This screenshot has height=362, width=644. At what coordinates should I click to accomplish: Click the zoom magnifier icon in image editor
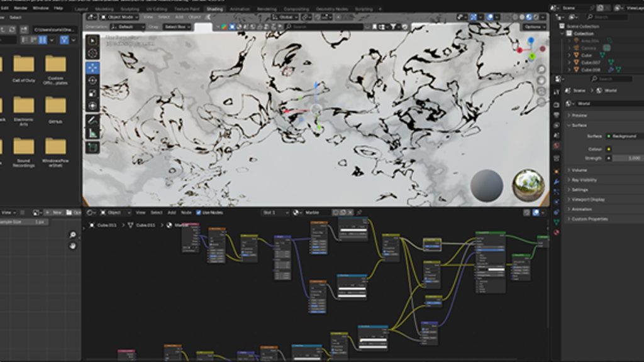coord(73,235)
